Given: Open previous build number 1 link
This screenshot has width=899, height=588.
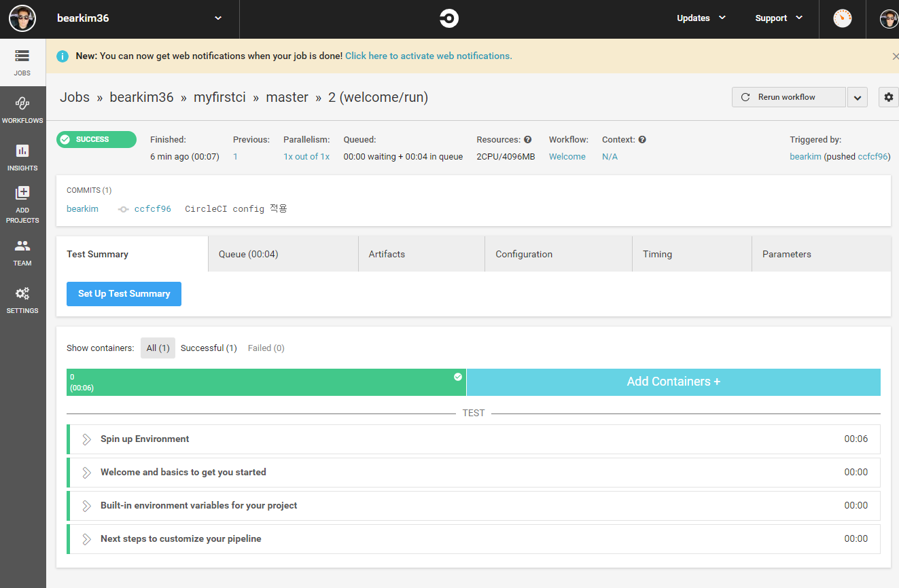Looking at the screenshot, I should pos(235,156).
